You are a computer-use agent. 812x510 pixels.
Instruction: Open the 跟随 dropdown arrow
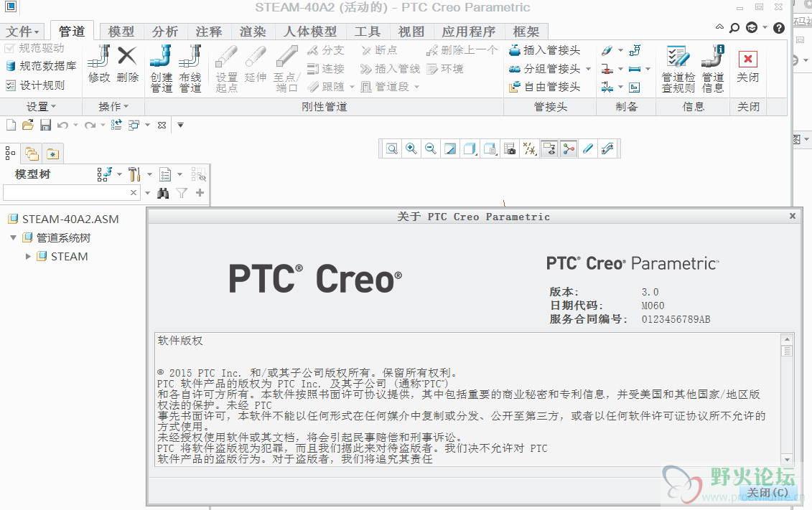[352, 87]
